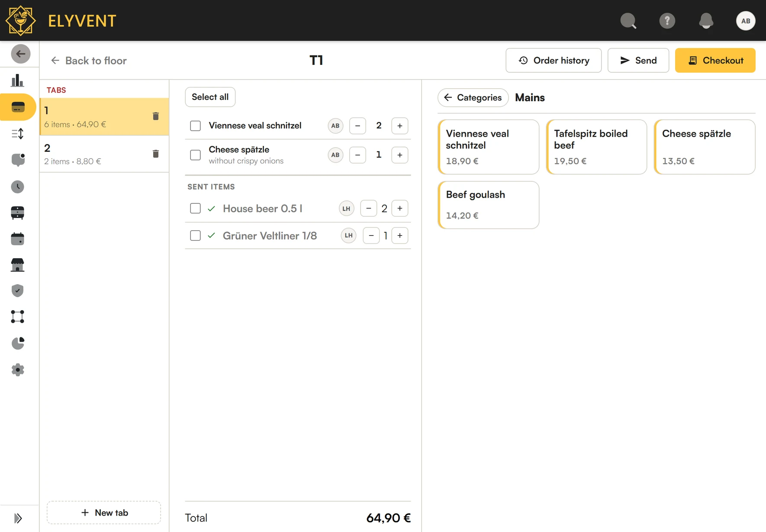Go back to Categories

pyautogui.click(x=473, y=98)
